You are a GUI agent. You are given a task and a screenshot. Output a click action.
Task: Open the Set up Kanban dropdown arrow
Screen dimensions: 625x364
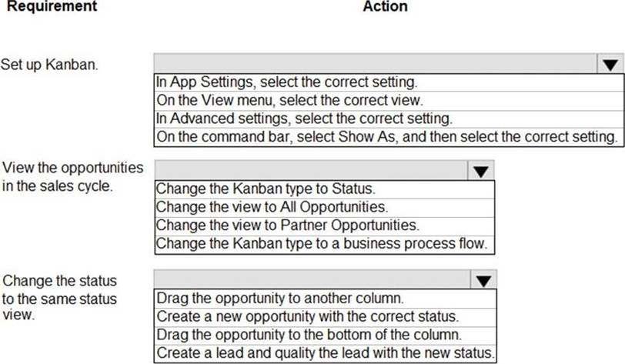point(610,64)
